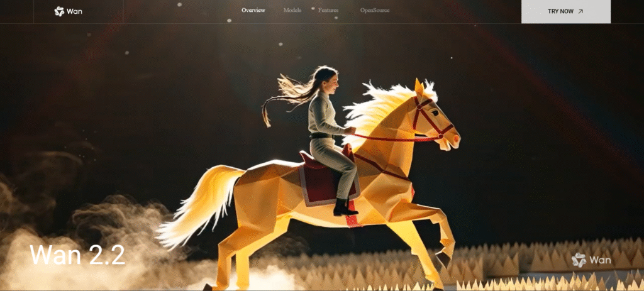The width and height of the screenshot is (644, 291).
Task: Go to the Models section
Action: click(x=292, y=10)
